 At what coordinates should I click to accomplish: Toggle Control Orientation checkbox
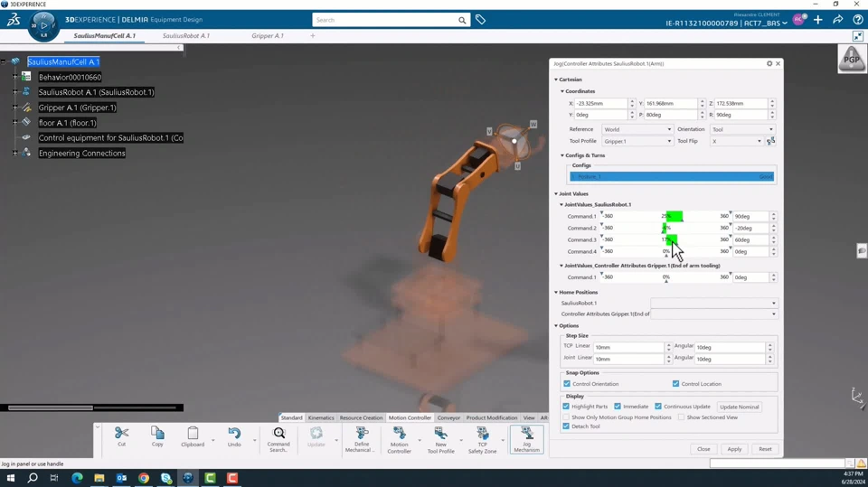pos(567,383)
